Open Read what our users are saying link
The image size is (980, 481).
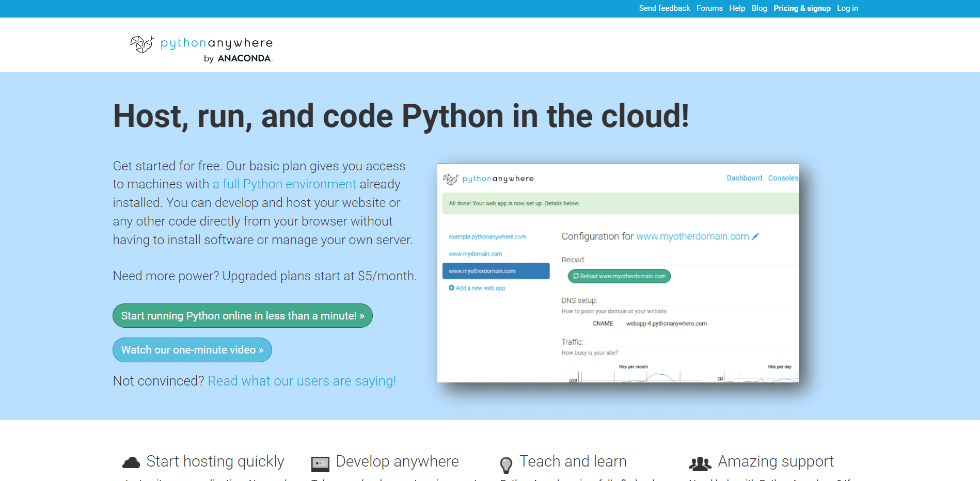click(x=302, y=381)
